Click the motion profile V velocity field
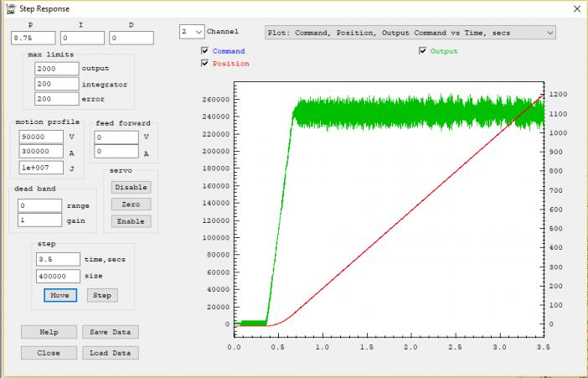Screen dimensions: 588x378 coord(40,137)
